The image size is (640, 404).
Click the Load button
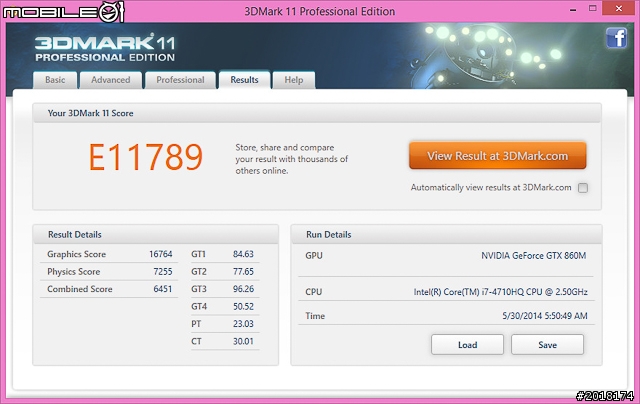(x=467, y=345)
